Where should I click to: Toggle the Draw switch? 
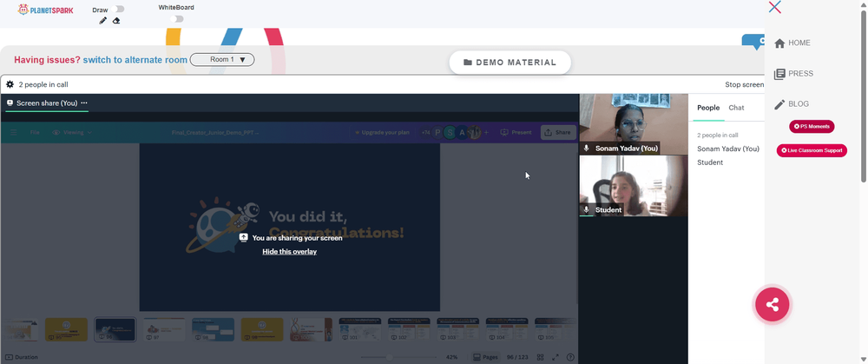(x=117, y=9)
